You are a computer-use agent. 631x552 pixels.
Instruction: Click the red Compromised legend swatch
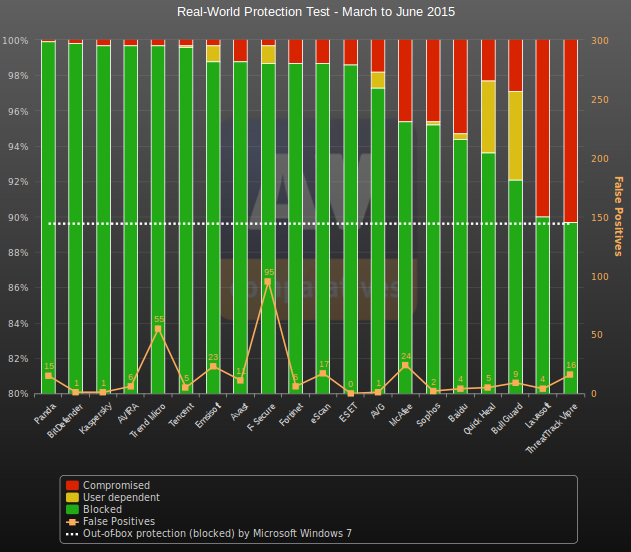72,485
